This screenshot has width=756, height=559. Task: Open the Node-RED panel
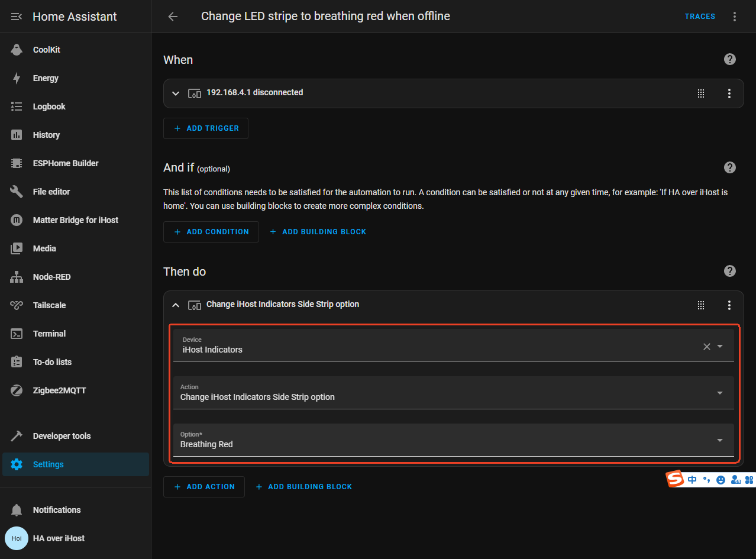coord(76,277)
